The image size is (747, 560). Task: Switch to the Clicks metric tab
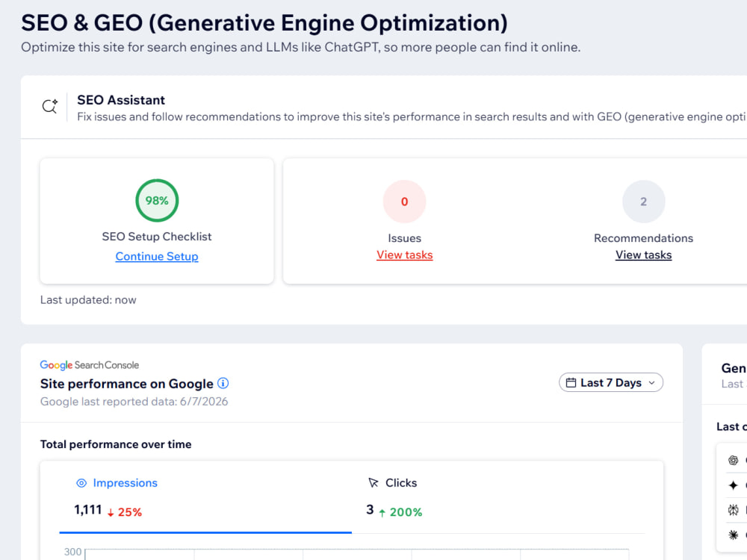coord(498,497)
